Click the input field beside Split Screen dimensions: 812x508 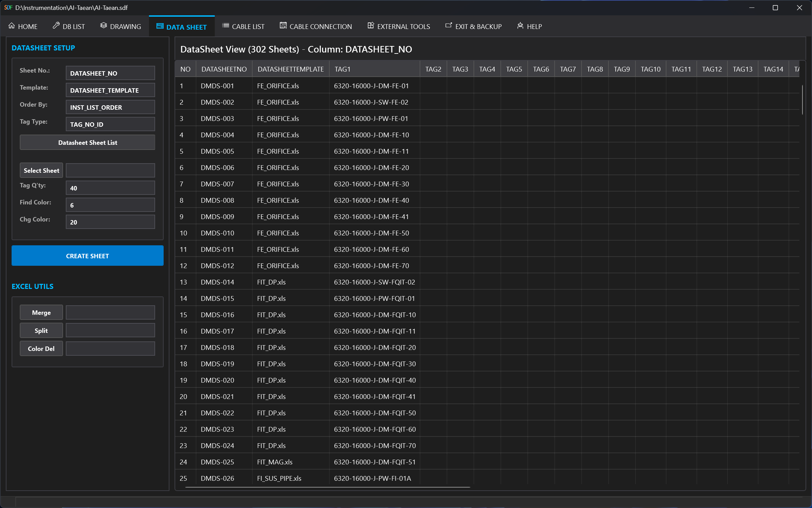tap(110, 330)
